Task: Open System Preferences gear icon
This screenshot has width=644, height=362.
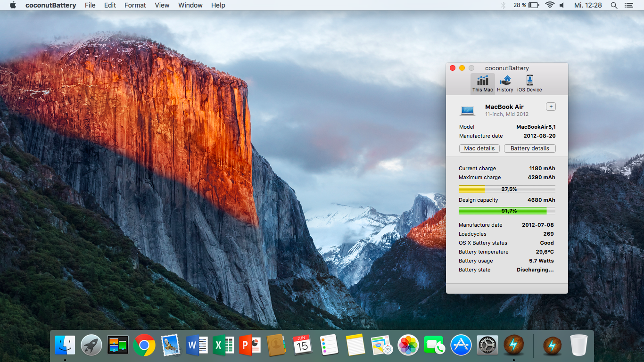Action: [x=487, y=345]
